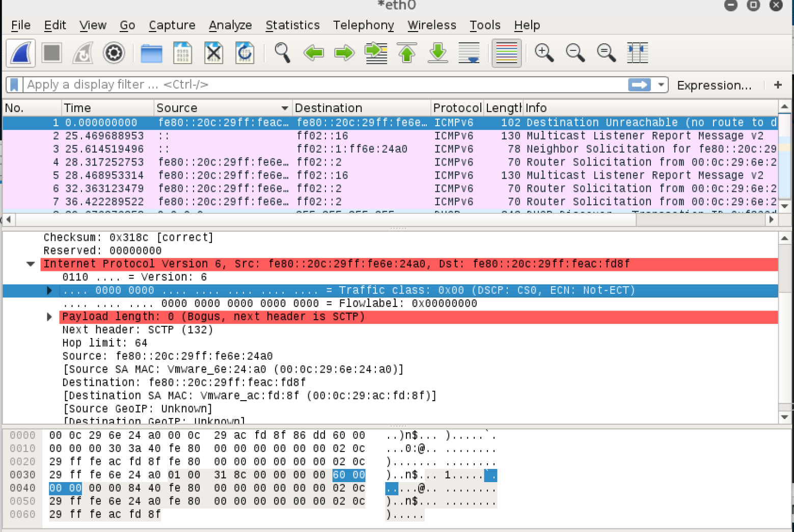Collapse the Internet Protocol Version 6 tree
The width and height of the screenshot is (794, 532).
[31, 264]
